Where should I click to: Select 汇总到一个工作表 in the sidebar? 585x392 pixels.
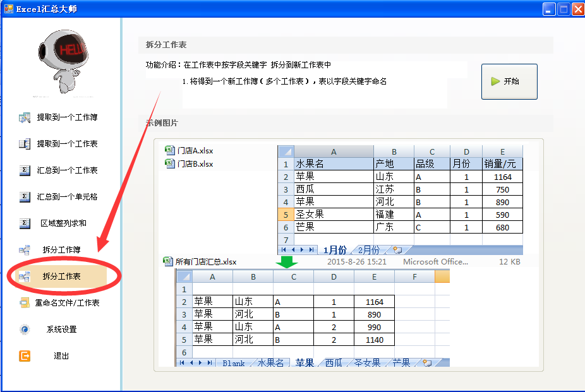pos(67,170)
